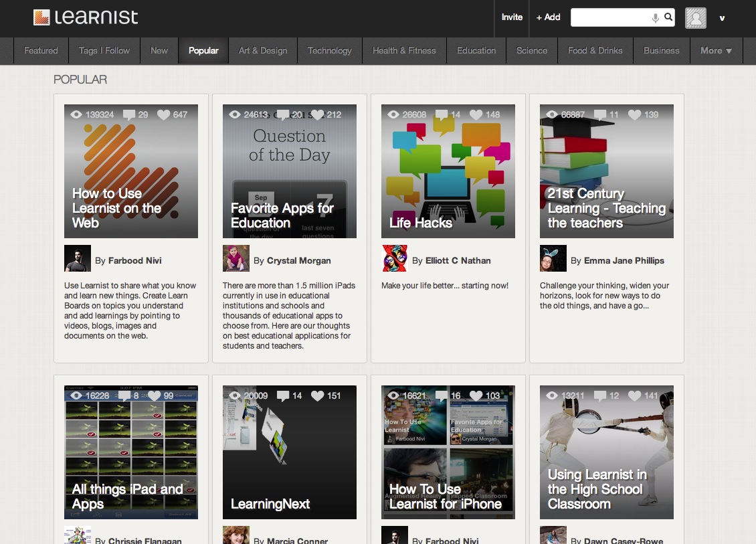Image resolution: width=756 pixels, height=544 pixels.
Task: Open Emma Jane Phillips' avatar picture
Action: coord(553,258)
